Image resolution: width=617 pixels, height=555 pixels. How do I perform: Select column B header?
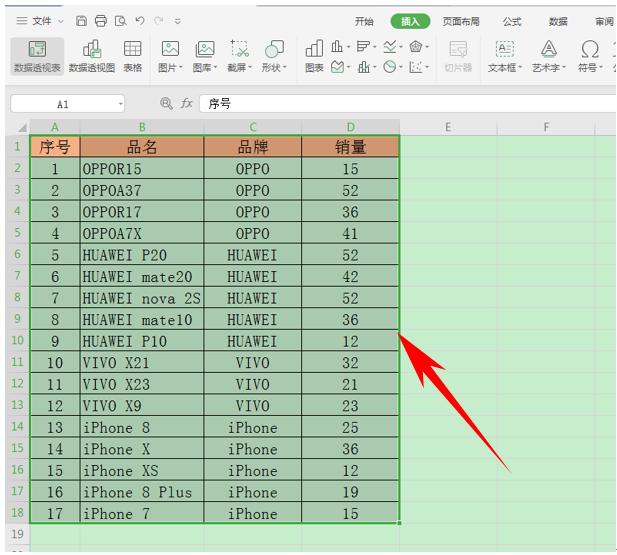tap(142, 127)
